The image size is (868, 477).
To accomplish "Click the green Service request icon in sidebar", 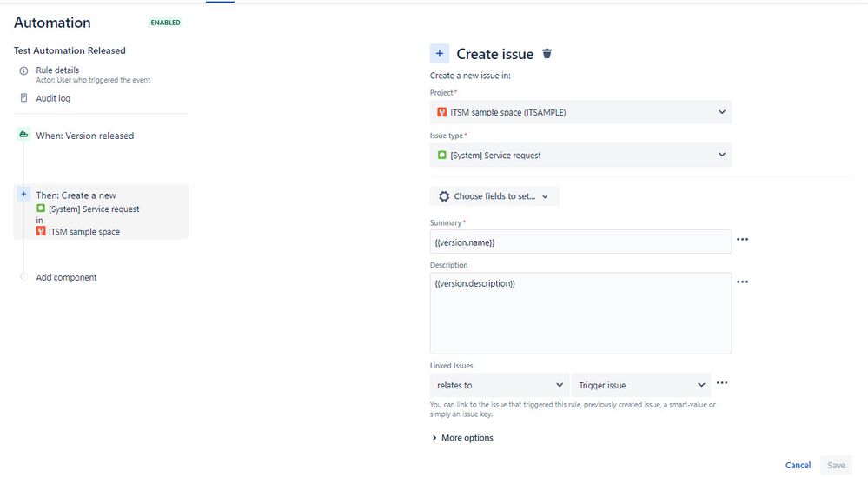I will (41, 209).
